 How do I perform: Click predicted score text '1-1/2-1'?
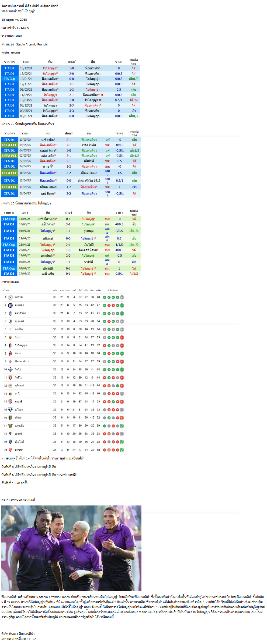tap(33, 639)
